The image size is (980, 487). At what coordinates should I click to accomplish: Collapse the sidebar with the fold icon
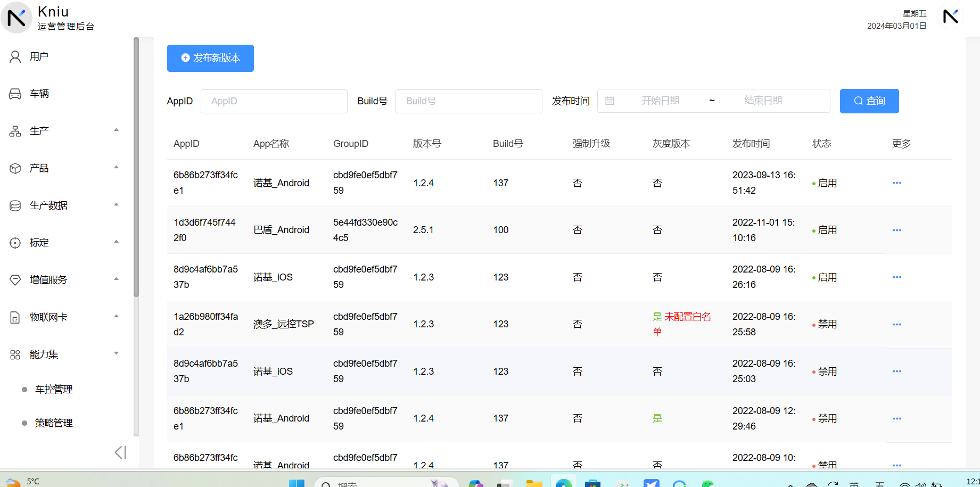pos(121,452)
